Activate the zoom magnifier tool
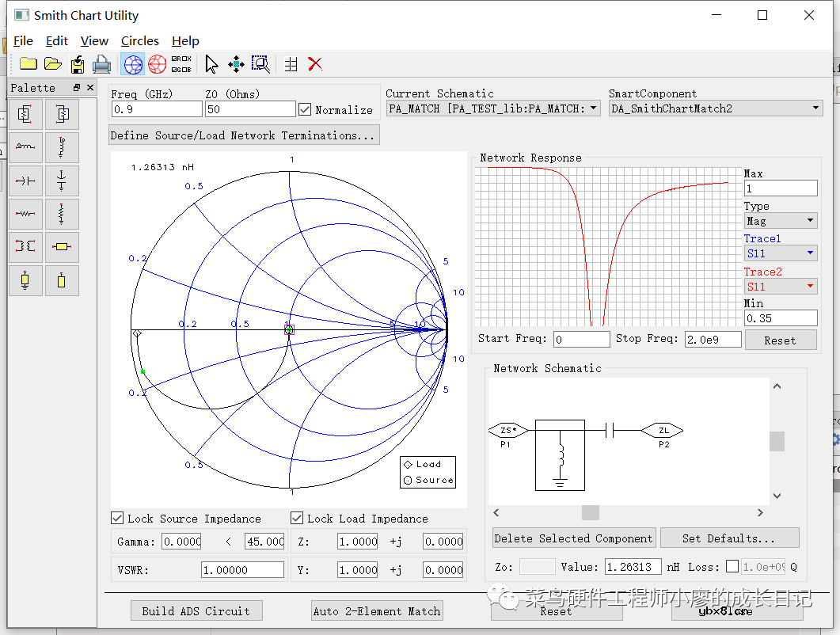 pyautogui.click(x=260, y=64)
